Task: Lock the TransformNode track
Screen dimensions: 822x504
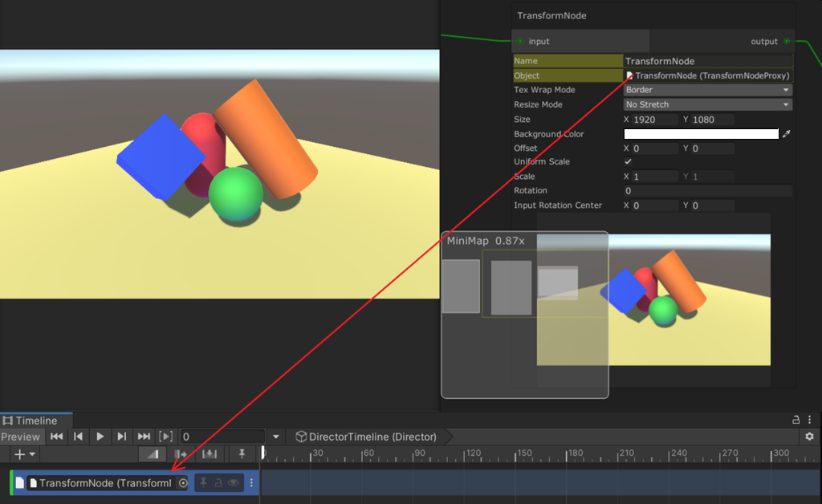Action: point(217,482)
